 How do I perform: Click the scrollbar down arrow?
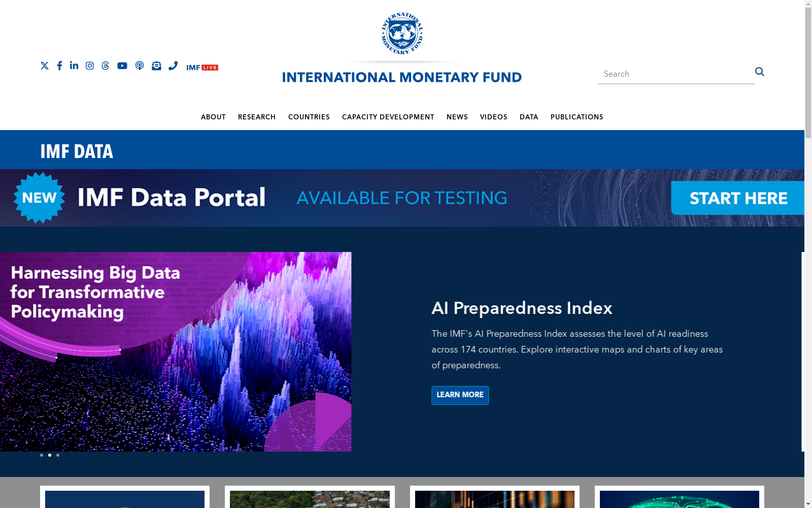[808, 504]
